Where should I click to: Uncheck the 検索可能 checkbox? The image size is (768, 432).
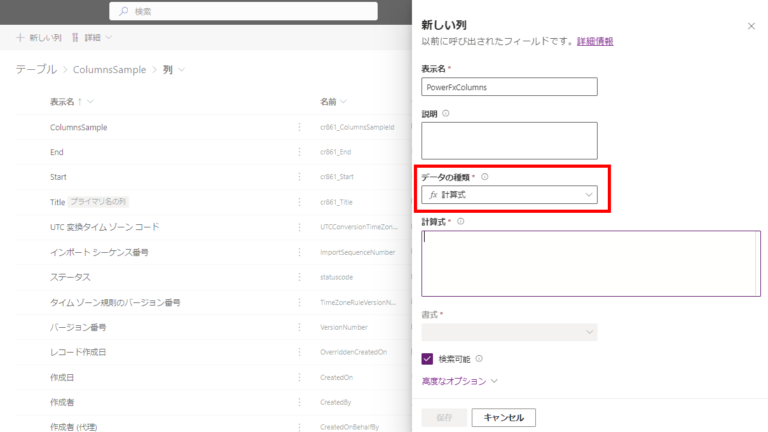coord(428,358)
